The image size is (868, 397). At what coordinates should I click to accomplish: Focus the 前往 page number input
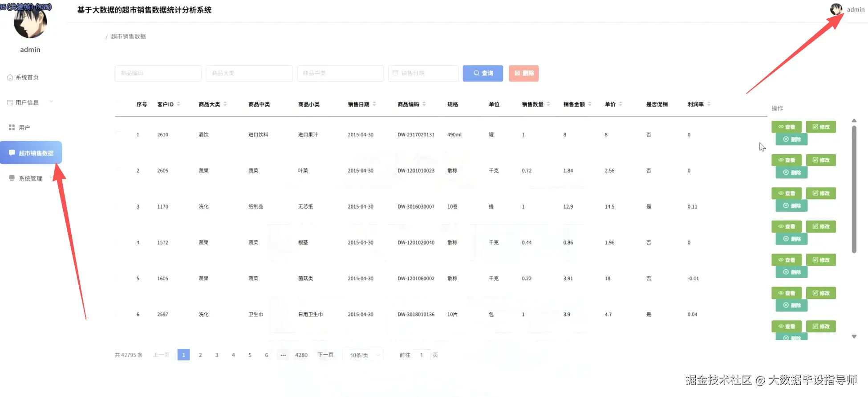click(422, 355)
